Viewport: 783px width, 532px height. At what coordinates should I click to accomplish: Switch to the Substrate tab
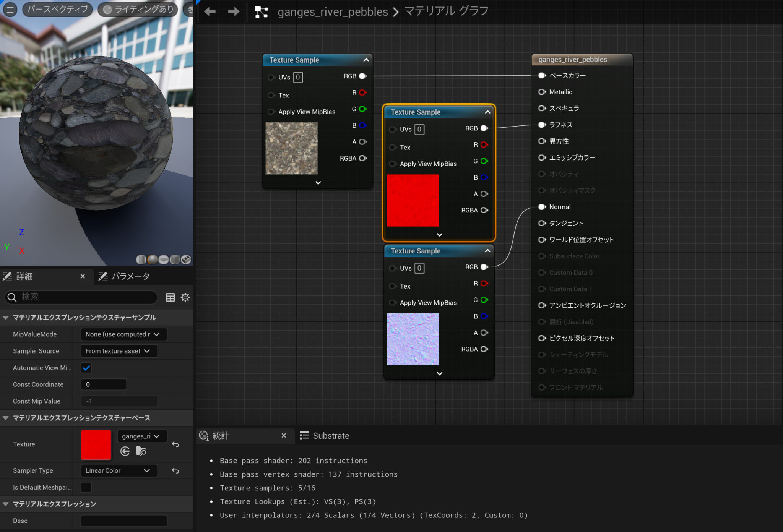[x=330, y=435]
